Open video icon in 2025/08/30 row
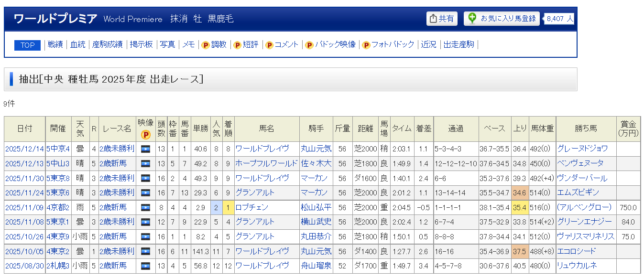644x278 pixels. coord(145,266)
